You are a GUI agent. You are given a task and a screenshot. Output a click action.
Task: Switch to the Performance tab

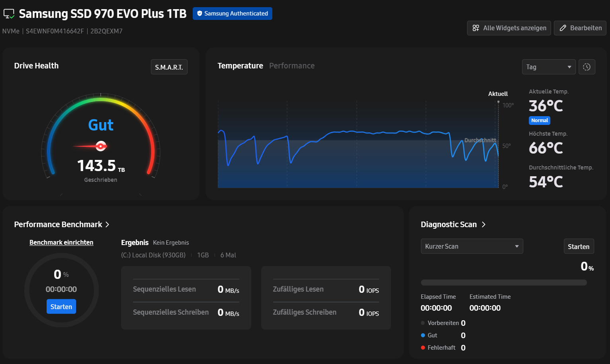(x=292, y=66)
